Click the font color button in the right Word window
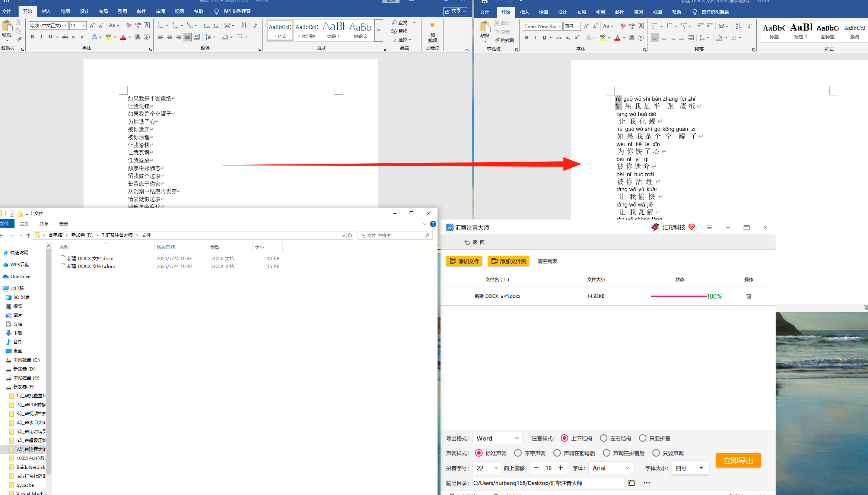This screenshot has width=868, height=495. [x=617, y=38]
